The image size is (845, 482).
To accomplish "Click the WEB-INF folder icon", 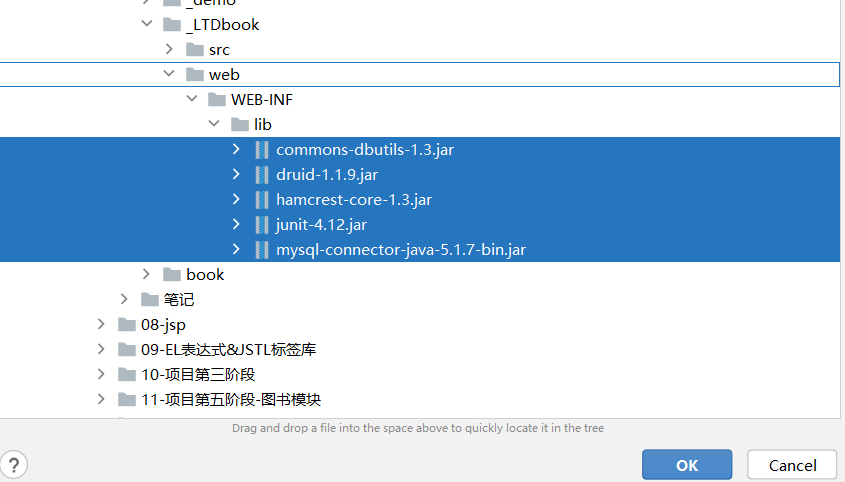I will (x=217, y=100).
